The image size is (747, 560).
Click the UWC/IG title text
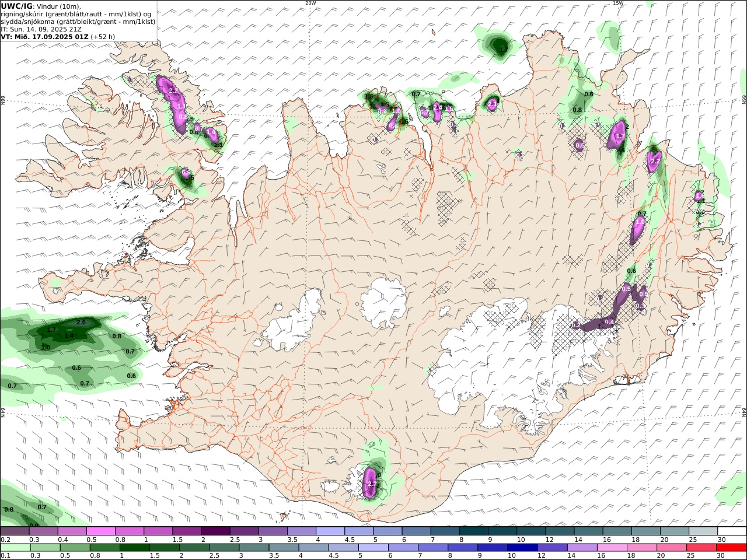[x=16, y=6]
